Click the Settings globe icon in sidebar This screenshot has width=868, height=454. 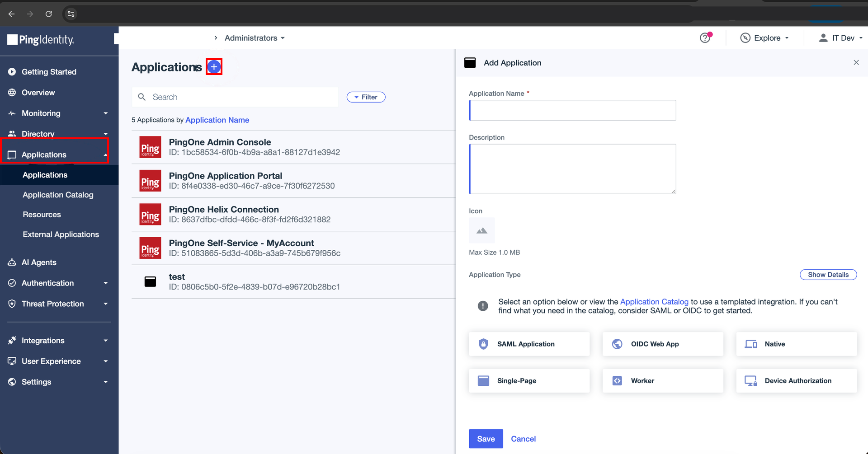coord(12,382)
